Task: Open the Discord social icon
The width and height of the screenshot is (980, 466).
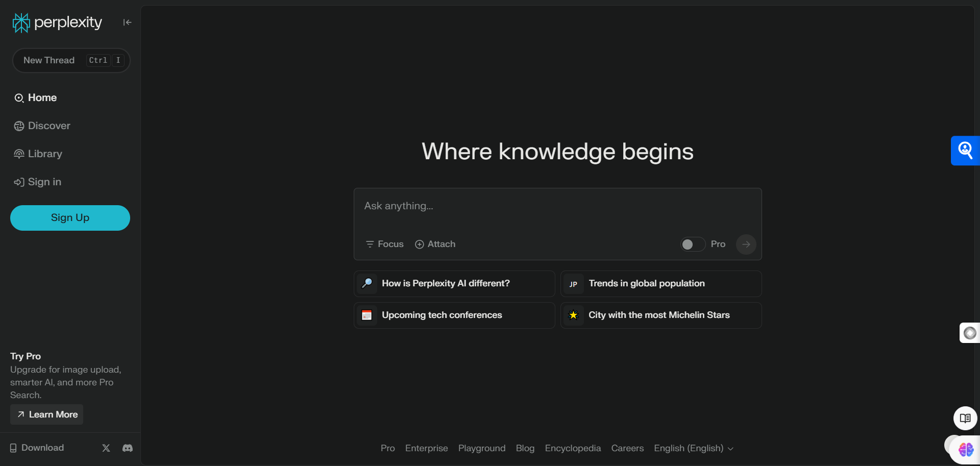Action: [128, 448]
